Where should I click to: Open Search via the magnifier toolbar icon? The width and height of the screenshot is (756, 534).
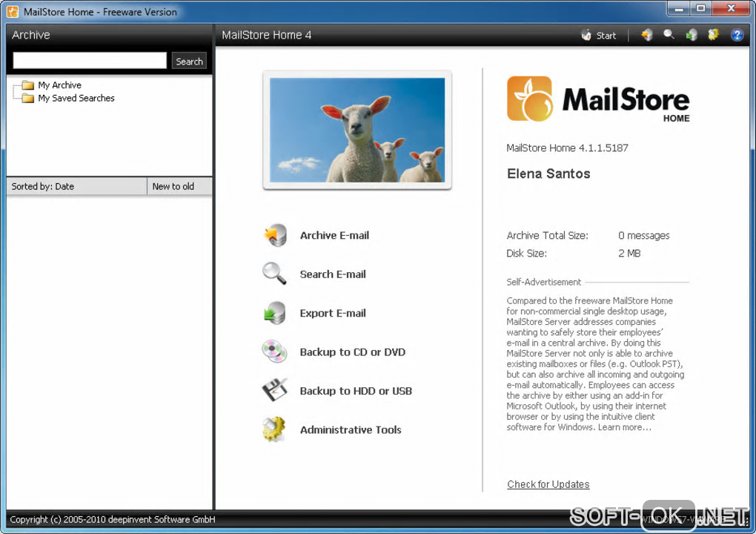(669, 35)
